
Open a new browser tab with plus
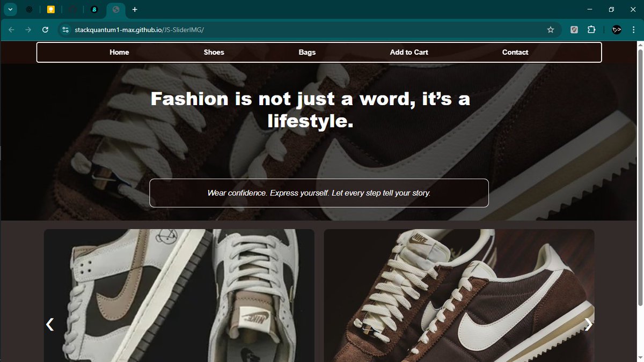click(135, 9)
